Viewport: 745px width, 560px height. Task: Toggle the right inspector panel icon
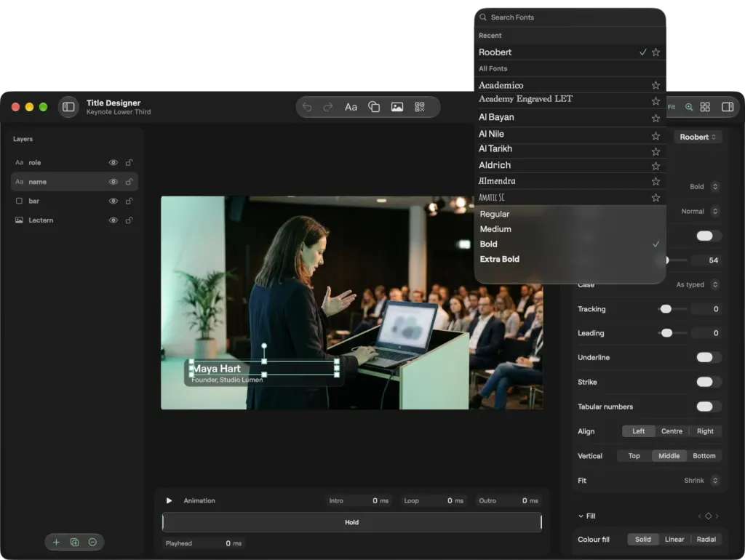pos(728,107)
